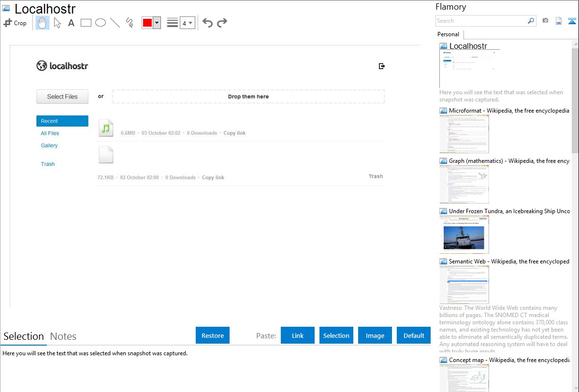
Task: Click the logout icon on localhostr page
Action: point(382,66)
